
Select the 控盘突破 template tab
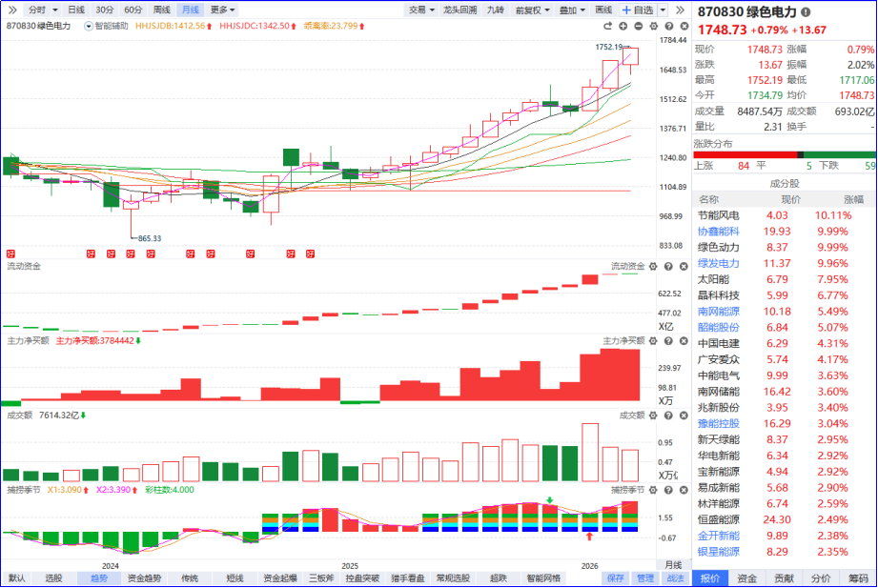point(362,578)
